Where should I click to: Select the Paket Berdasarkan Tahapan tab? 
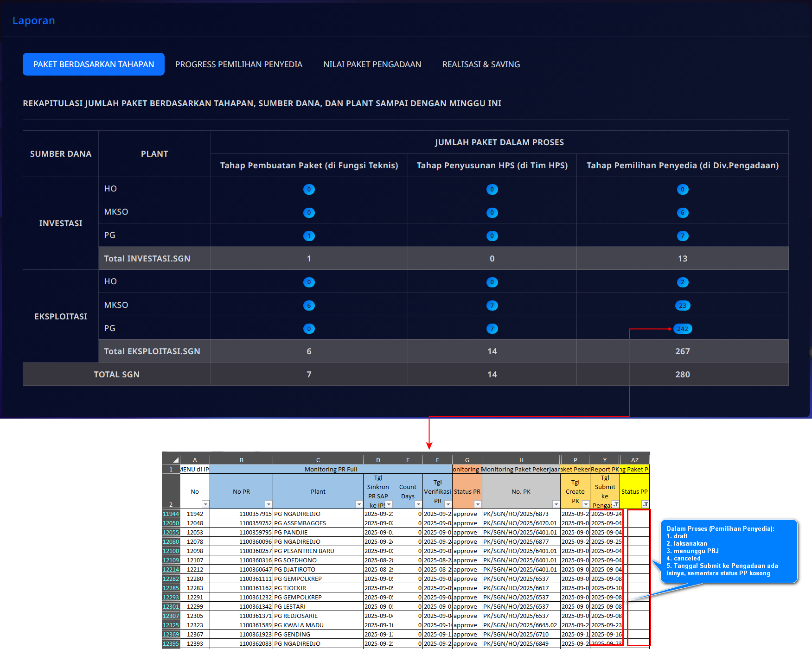[x=94, y=64]
